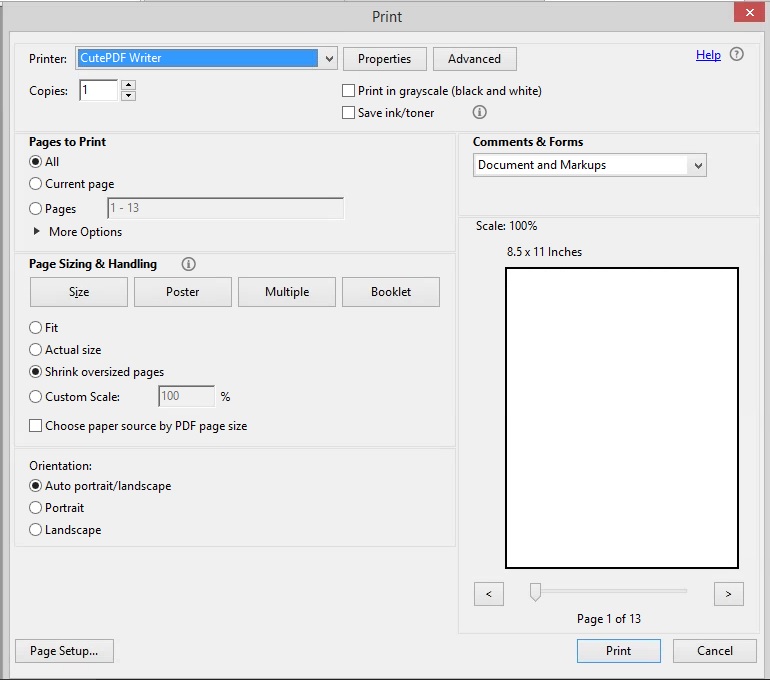Set orientation to Landscape
The height and width of the screenshot is (680, 770).
click(35, 530)
